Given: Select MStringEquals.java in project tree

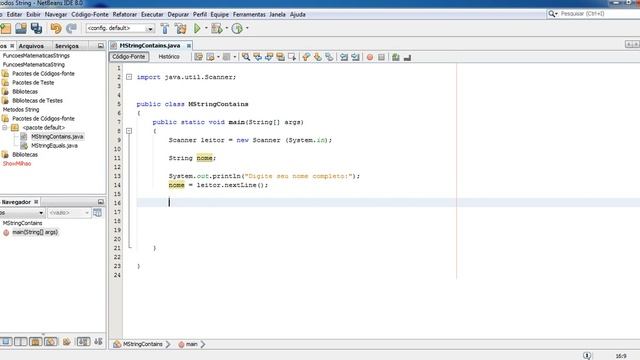Looking at the screenshot, I should click(x=54, y=146).
